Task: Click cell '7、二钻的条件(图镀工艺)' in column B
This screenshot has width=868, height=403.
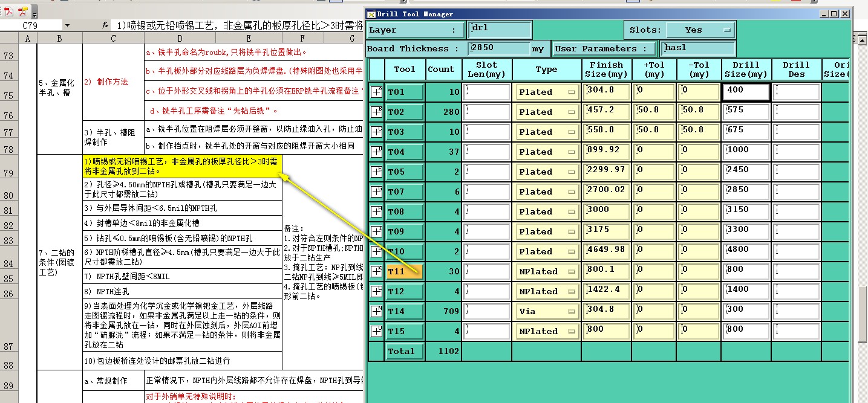Action: point(59,262)
